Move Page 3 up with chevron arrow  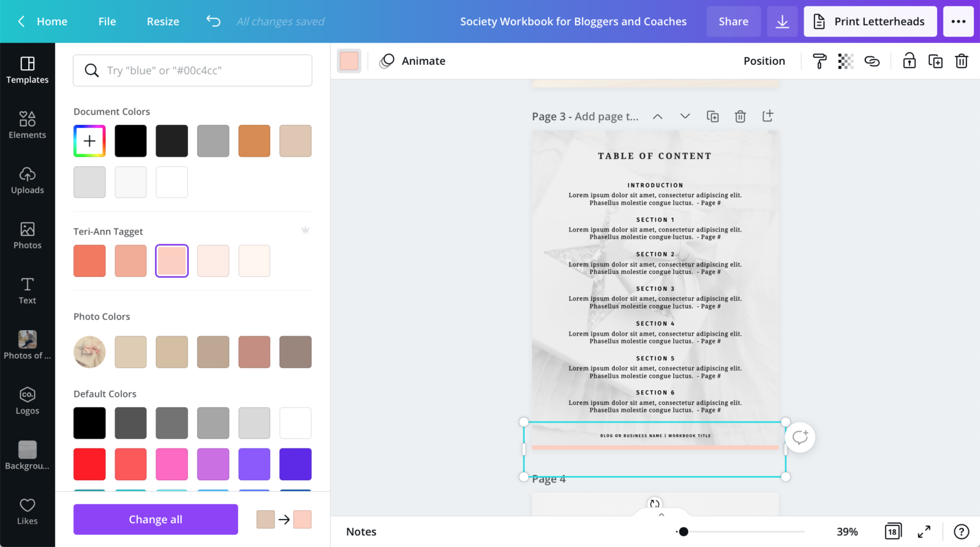tap(657, 116)
